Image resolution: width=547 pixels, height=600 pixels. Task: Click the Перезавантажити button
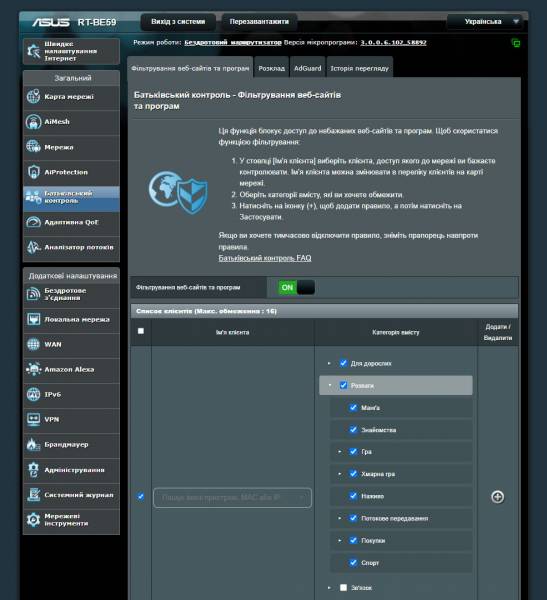coord(259,22)
